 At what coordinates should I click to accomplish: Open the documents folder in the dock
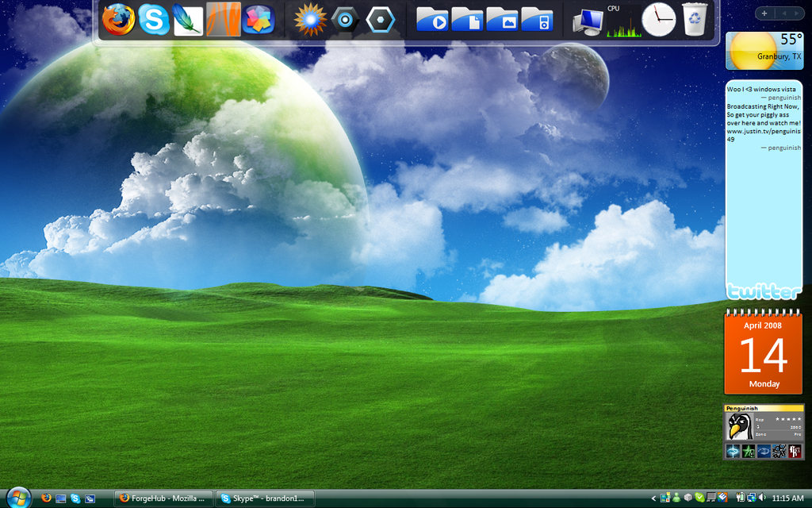pos(467,20)
